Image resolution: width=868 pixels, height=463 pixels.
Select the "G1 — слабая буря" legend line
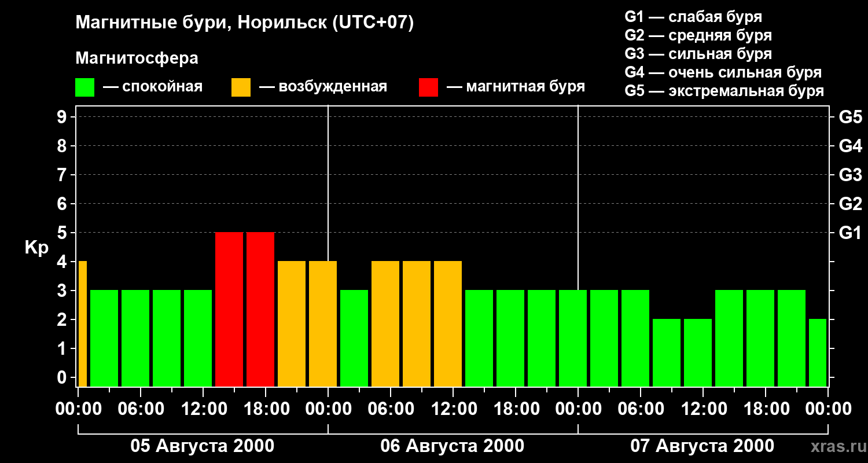(693, 17)
